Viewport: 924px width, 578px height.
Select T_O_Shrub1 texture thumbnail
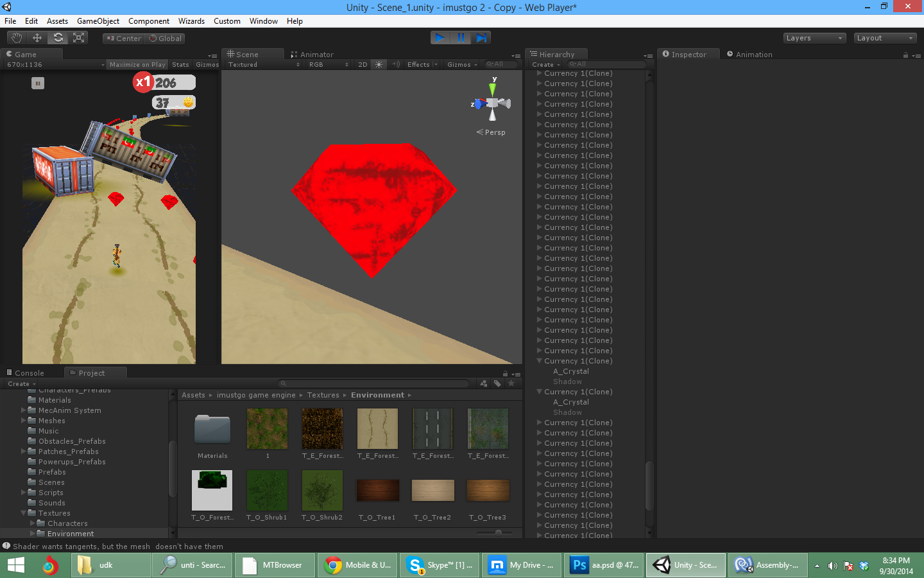coord(267,491)
